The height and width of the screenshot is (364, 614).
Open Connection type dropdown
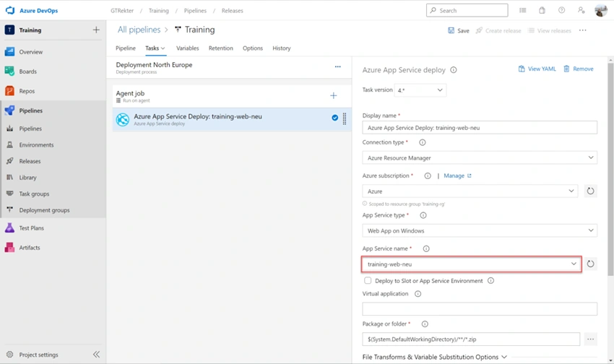(480, 157)
